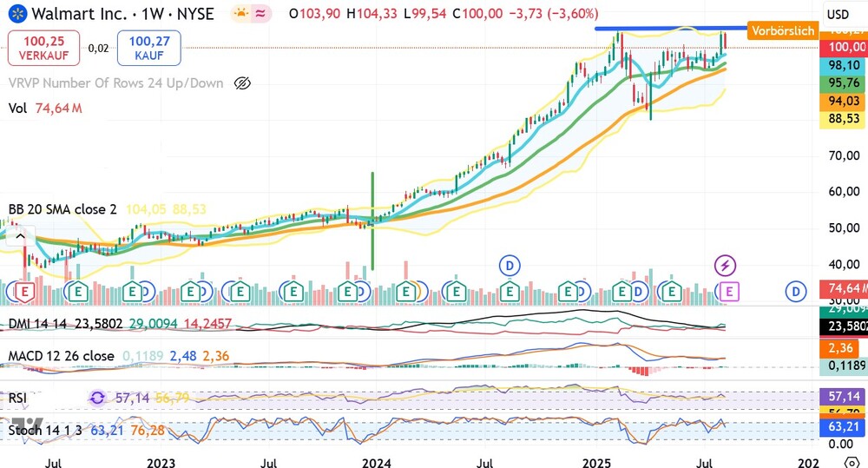Click the orange 94,03 price axis label
This screenshot has width=868, height=468.
844,101
